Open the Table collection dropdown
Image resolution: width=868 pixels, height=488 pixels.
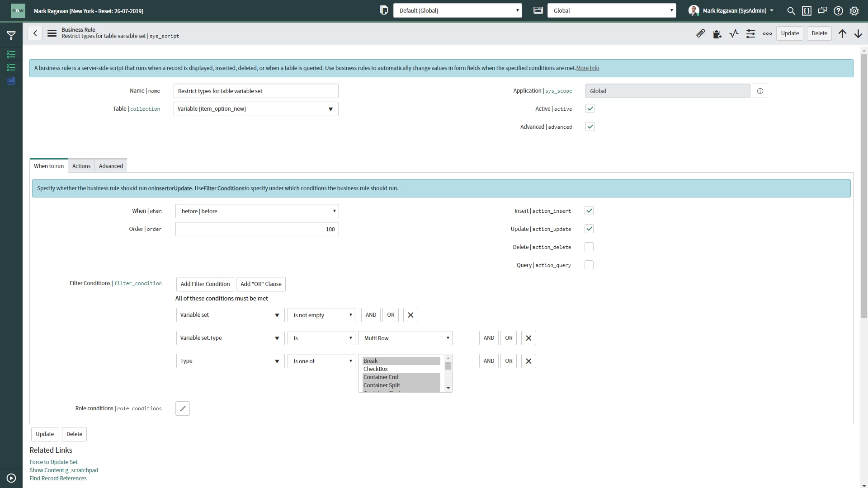point(256,109)
